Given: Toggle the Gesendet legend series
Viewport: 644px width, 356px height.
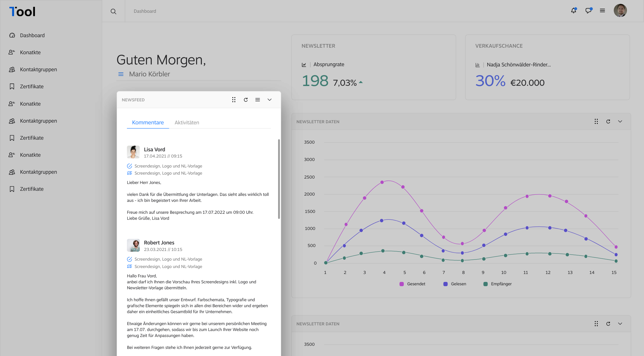Looking at the screenshot, I should [x=412, y=284].
